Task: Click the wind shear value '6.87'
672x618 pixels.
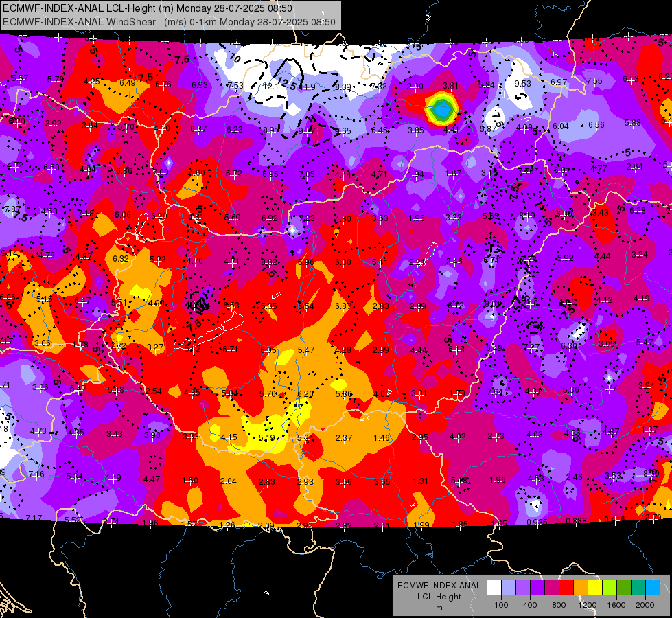Action: 343,306
